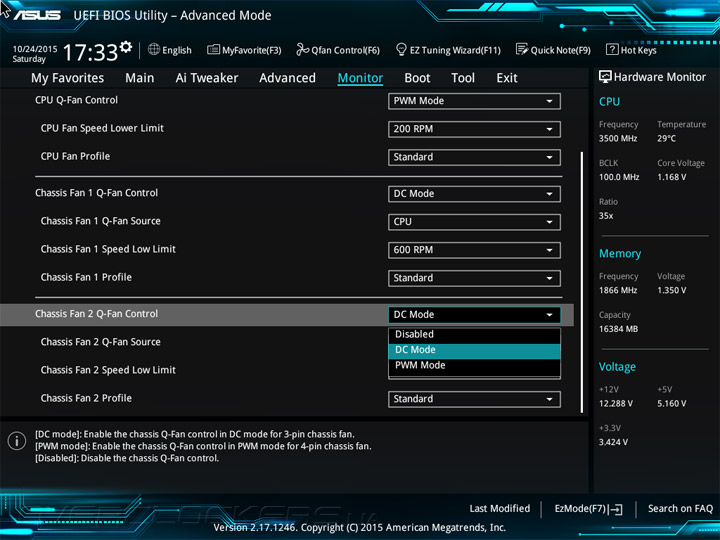Click the 3500 MHz frequency value
This screenshot has height=540, width=720.
click(618, 139)
